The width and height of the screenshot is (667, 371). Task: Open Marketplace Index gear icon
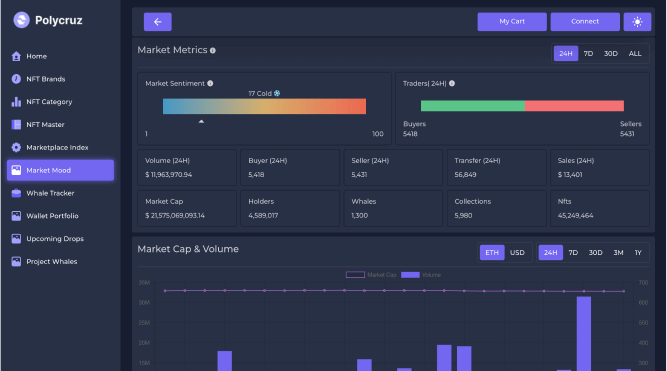16,147
